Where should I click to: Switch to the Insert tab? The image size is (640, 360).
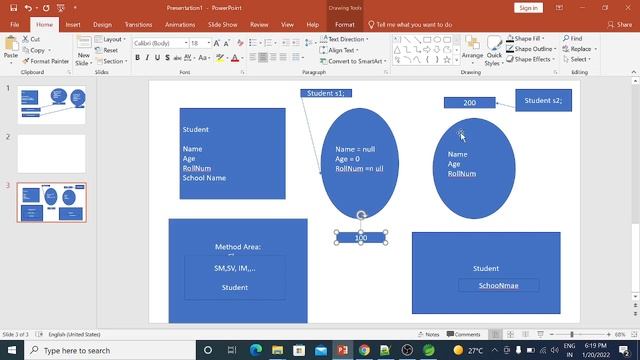click(x=73, y=24)
